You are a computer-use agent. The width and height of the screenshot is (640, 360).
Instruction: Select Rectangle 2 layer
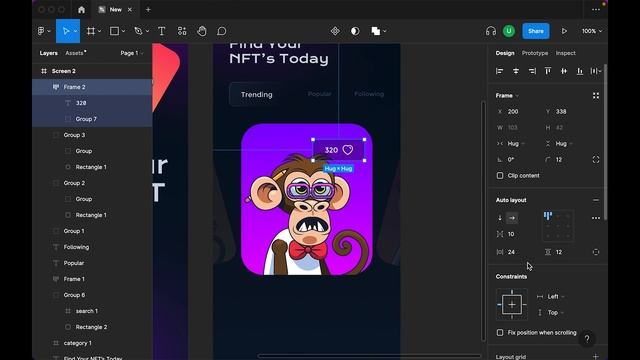pyautogui.click(x=92, y=327)
